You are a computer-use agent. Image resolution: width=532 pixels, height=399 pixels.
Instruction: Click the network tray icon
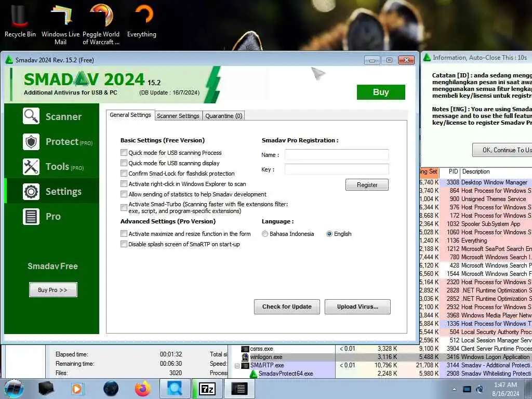[x=467, y=389]
